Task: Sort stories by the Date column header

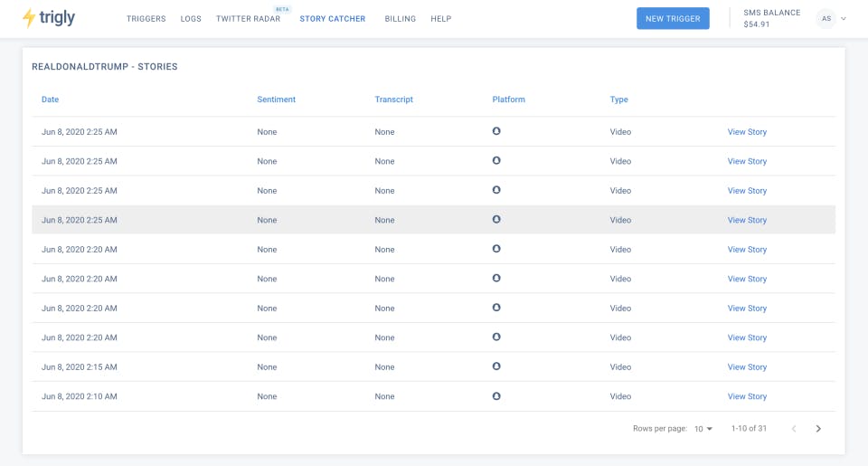Action: (50, 100)
